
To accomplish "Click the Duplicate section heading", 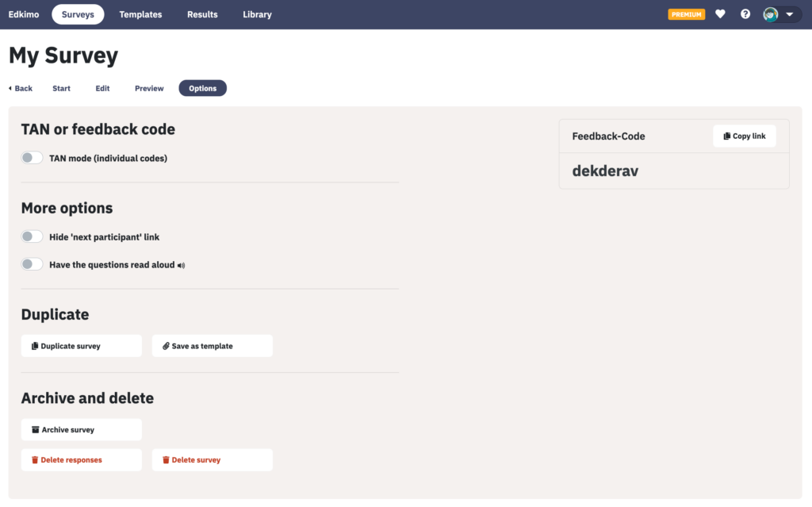I will [x=55, y=314].
